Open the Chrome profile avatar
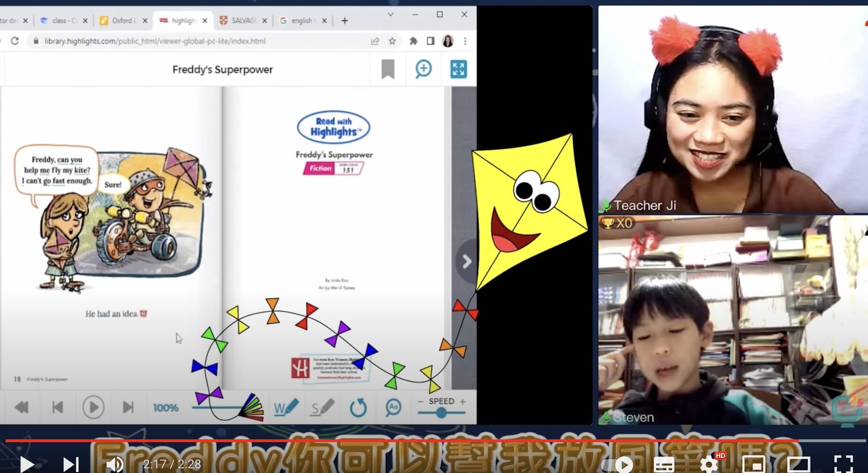 coord(448,41)
